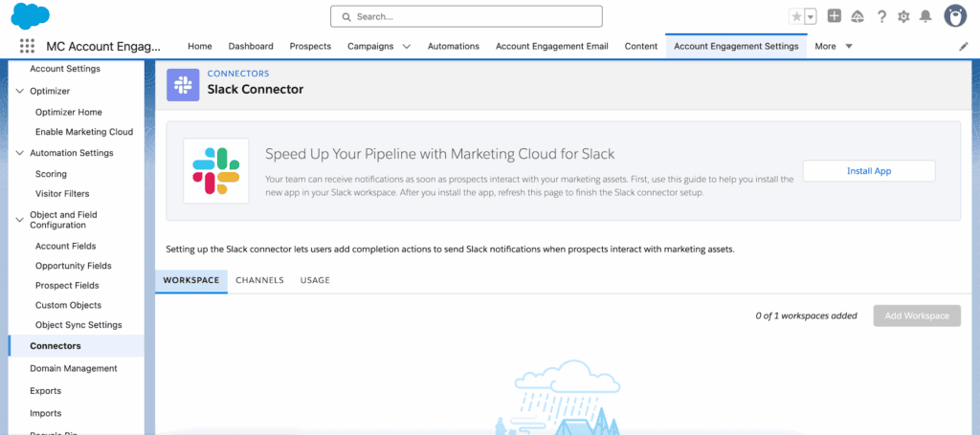
Task: Open Imports in sidebar
Action: click(46, 413)
